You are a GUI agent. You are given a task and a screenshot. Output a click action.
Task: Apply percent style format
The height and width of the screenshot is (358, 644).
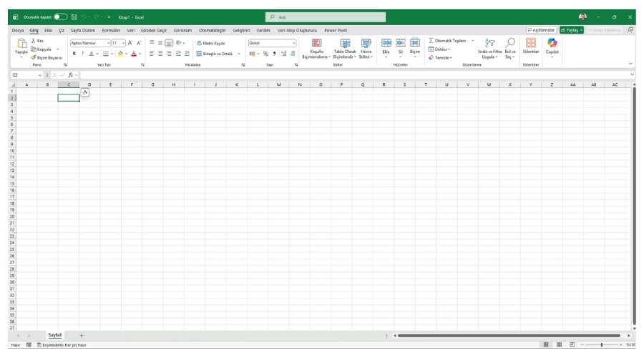click(265, 54)
